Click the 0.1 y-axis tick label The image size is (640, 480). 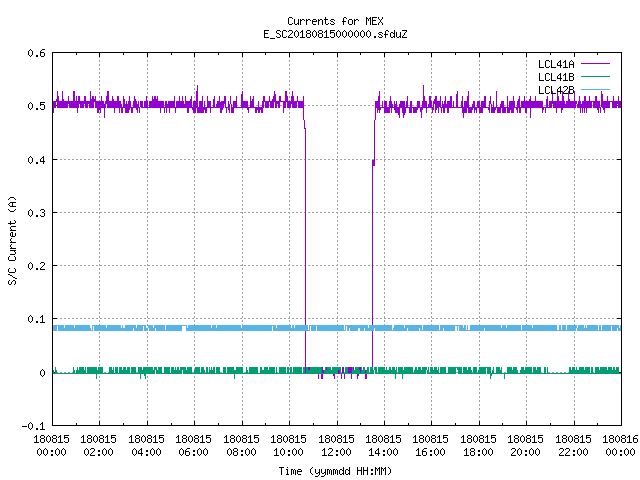pos(36,319)
